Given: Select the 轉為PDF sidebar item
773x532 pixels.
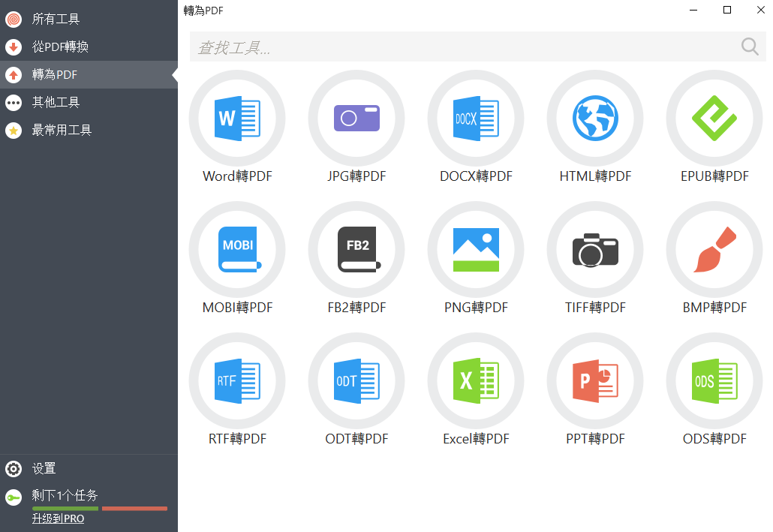Looking at the screenshot, I should [89, 75].
